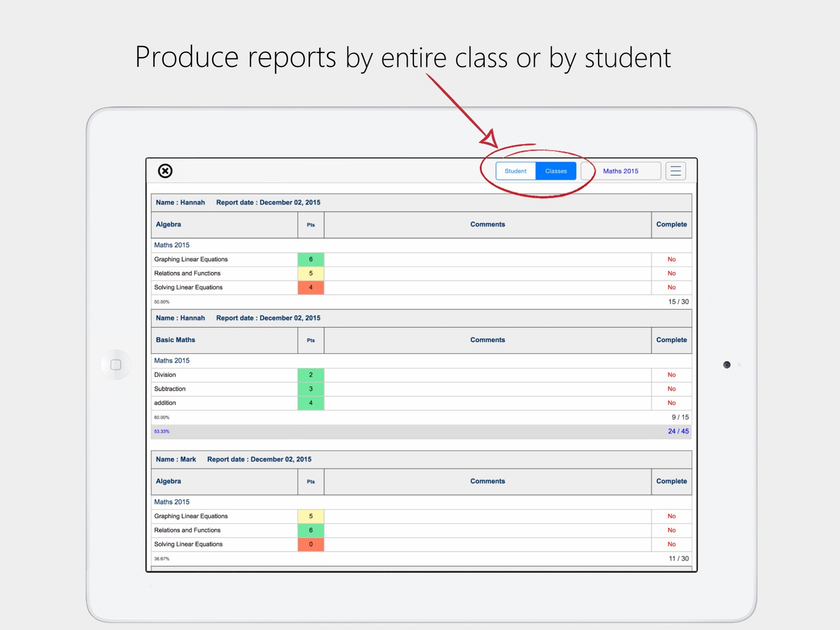The image size is (840, 630).
Task: Click the 15 / 30 total
Action: (678, 302)
